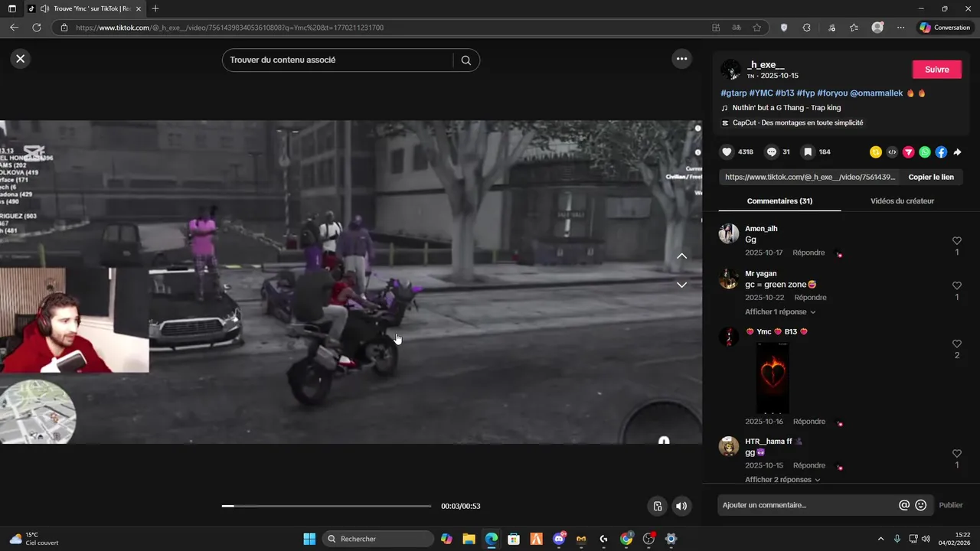
Task: Open the flaming heart image in comment
Action: click(x=773, y=378)
